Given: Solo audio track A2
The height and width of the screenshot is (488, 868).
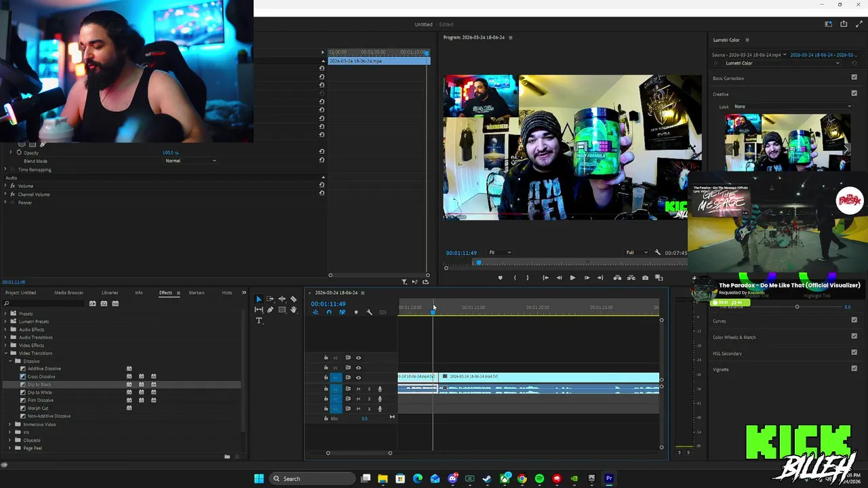Looking at the screenshot, I should click(x=369, y=399).
